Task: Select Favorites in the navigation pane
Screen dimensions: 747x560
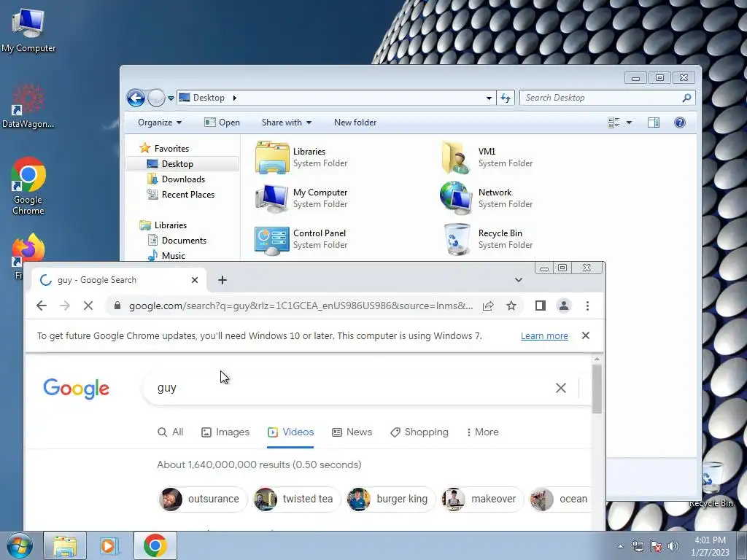Action: tap(164, 149)
